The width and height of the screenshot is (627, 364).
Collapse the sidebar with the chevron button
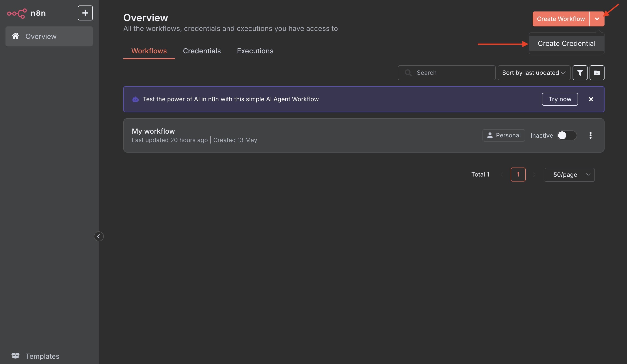pos(99,236)
